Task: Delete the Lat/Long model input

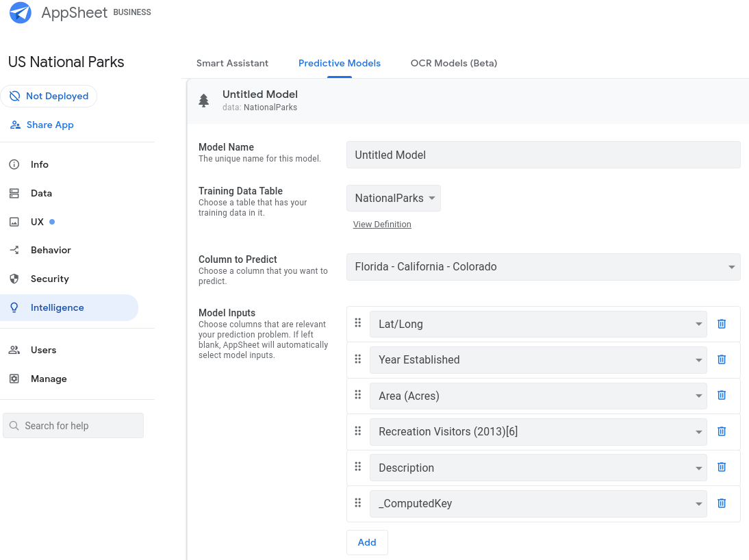Action: point(722,324)
